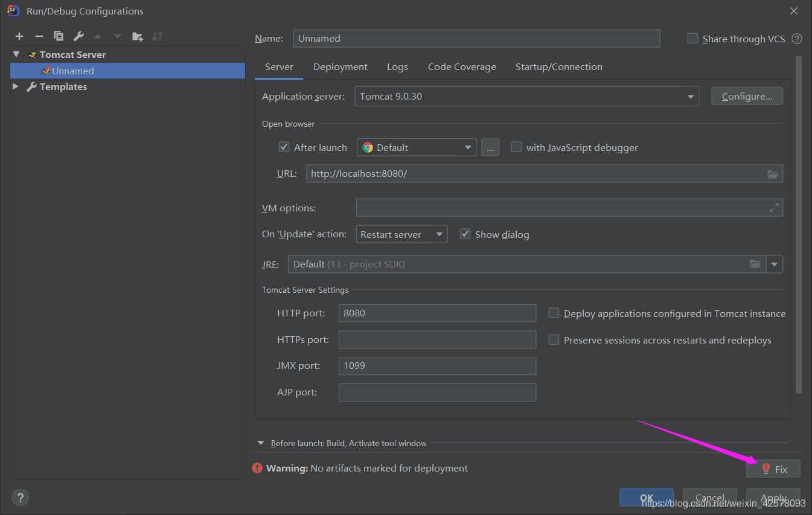The width and height of the screenshot is (812, 515).
Task: Select Unnamed configuration in tree
Action: click(x=127, y=71)
